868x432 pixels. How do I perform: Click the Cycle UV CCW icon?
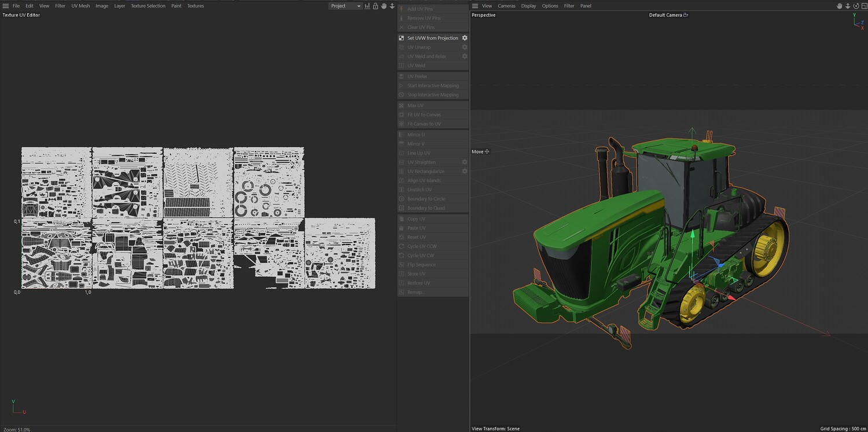tap(402, 246)
